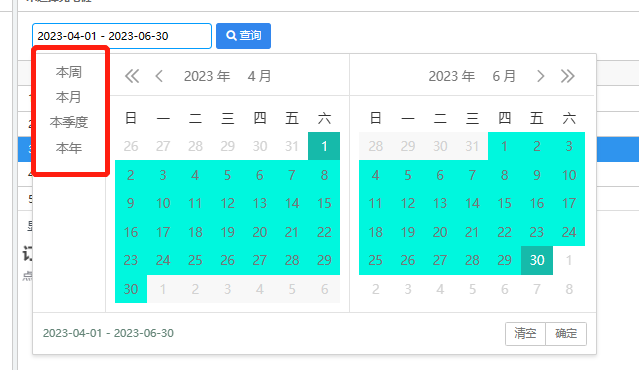
Task: Pick April 26 in left calendar
Action: click(227, 260)
